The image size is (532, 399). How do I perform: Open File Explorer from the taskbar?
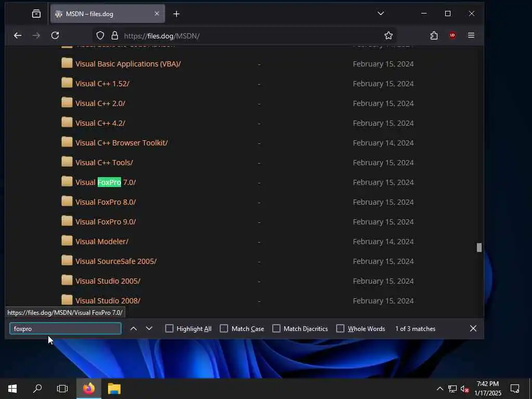114,389
